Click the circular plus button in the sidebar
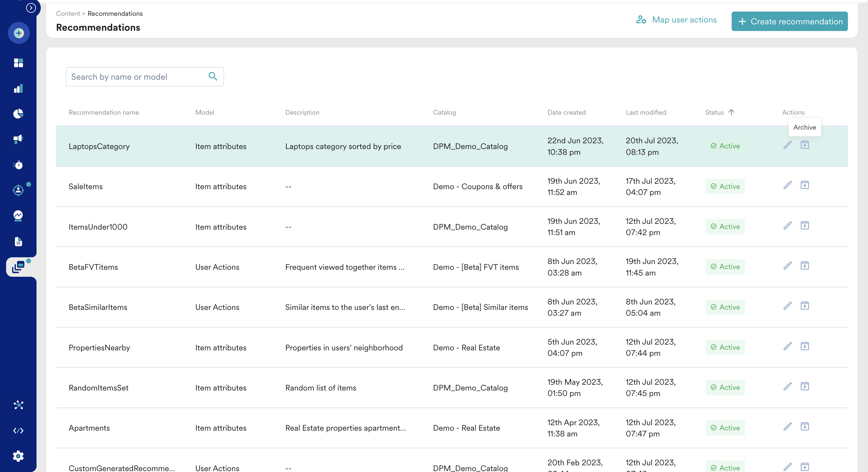 point(19,33)
